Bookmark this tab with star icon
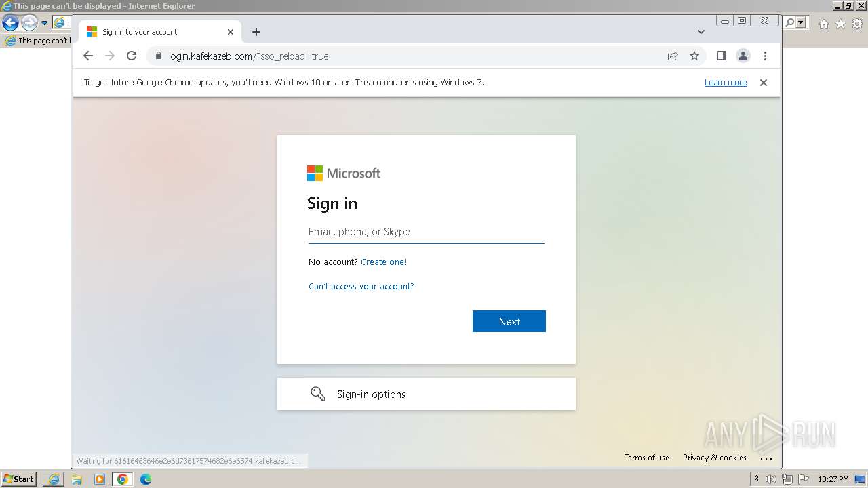868x488 pixels. (694, 56)
